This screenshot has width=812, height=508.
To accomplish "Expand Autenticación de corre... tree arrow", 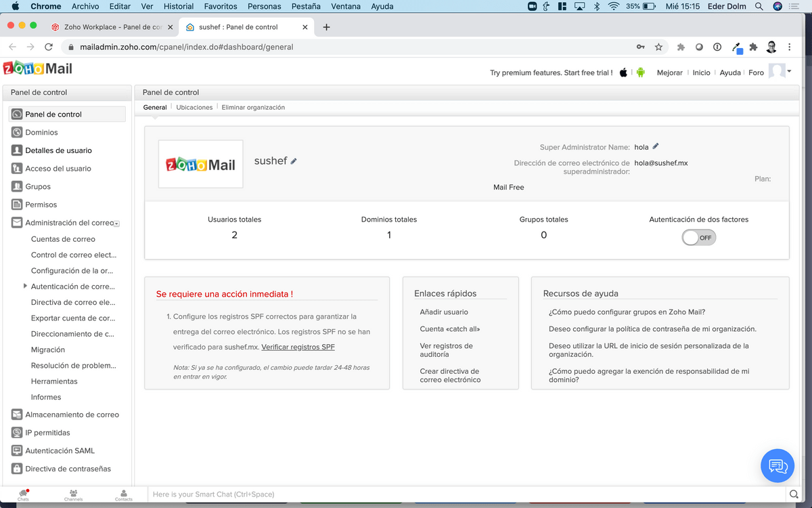I will tap(25, 286).
